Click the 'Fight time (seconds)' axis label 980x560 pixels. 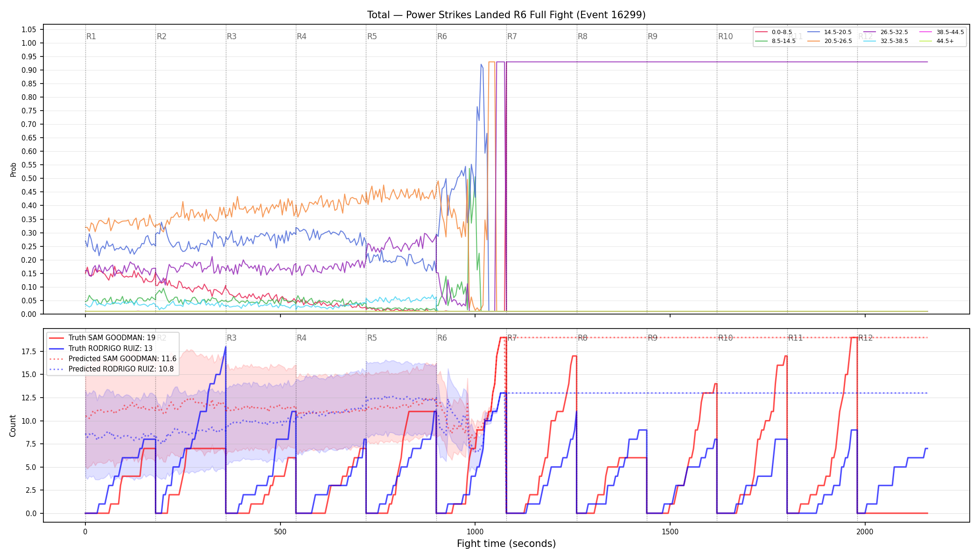point(506,544)
